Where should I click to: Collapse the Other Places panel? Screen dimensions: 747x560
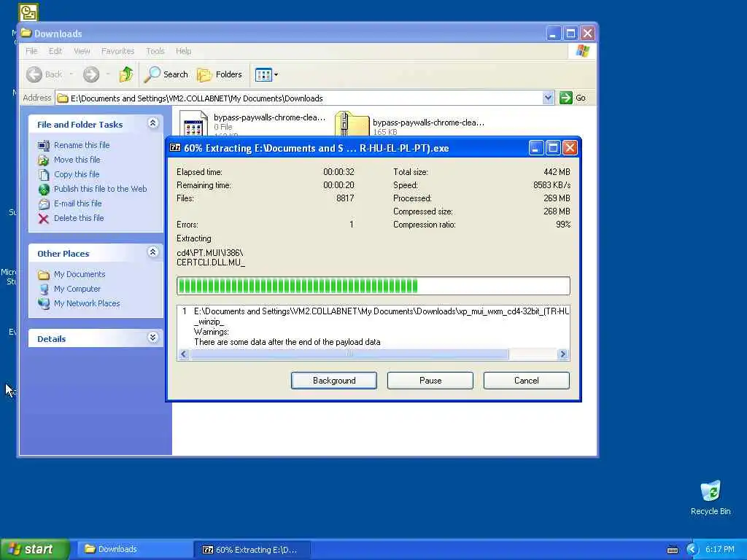pyautogui.click(x=152, y=252)
